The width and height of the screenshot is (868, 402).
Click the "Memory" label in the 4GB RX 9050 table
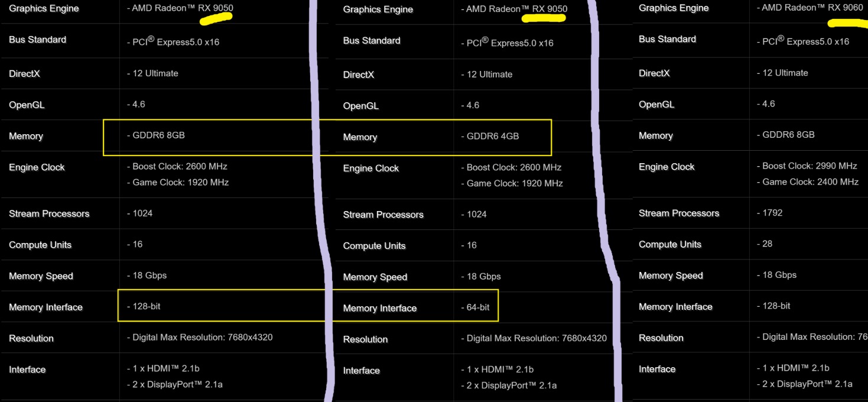point(360,137)
